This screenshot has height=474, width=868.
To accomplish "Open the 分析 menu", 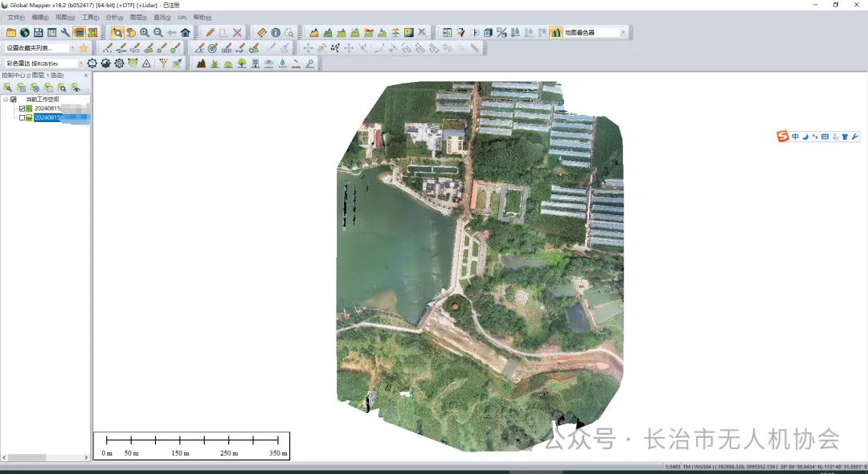I will (114, 18).
